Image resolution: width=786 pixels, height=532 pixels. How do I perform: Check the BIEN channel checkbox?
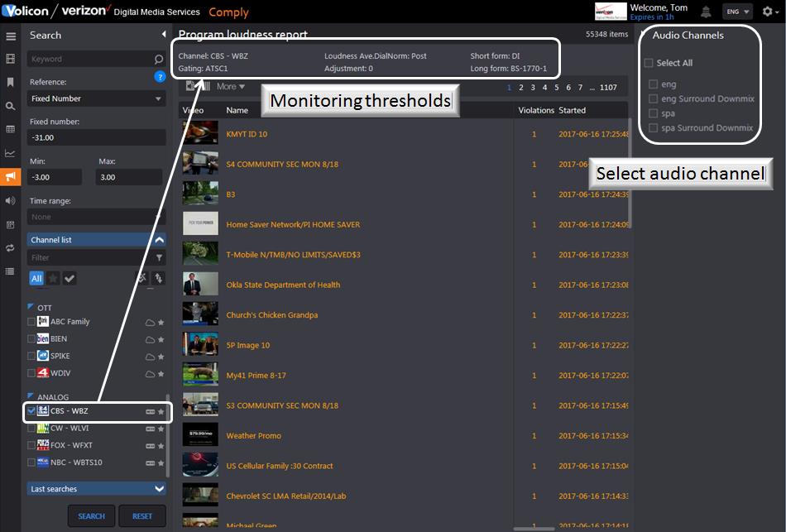pos(31,338)
